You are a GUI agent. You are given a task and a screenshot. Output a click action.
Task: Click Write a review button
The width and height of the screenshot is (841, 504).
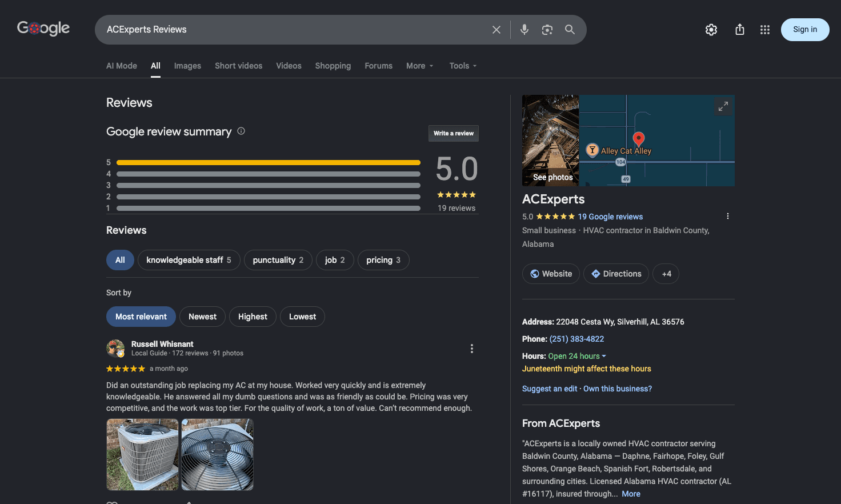coord(454,133)
